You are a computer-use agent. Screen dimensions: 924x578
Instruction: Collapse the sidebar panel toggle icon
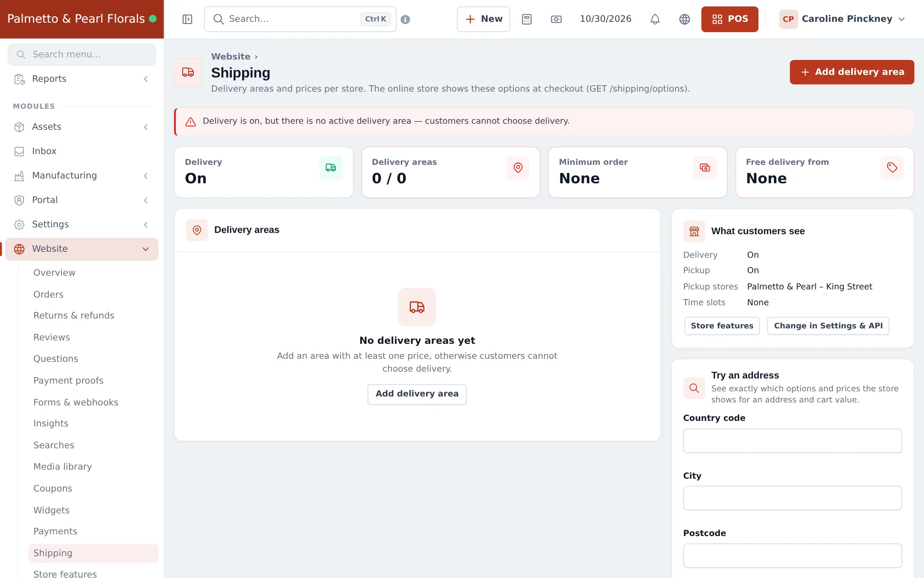click(187, 19)
